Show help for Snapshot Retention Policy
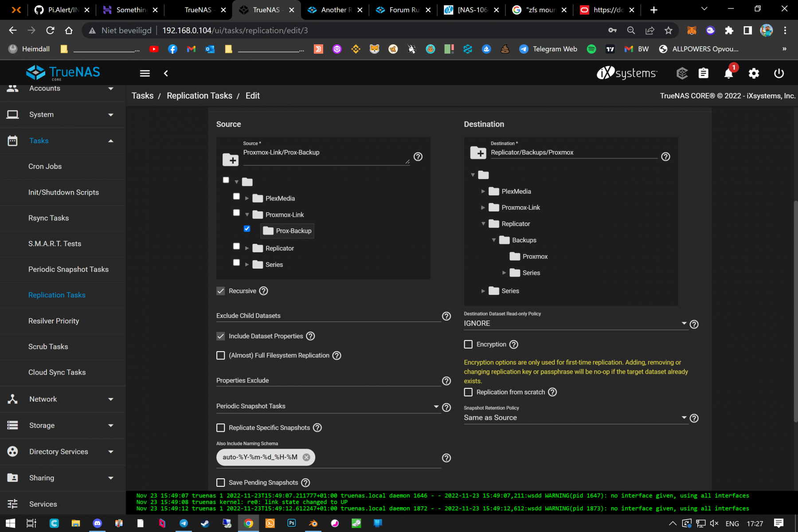Screen dimensions: 798x532 click(x=694, y=418)
